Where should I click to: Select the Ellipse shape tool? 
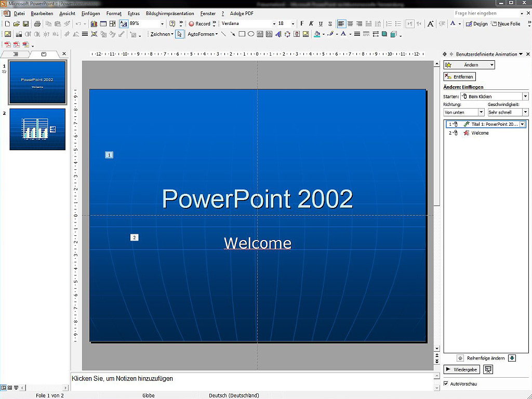coord(251,34)
